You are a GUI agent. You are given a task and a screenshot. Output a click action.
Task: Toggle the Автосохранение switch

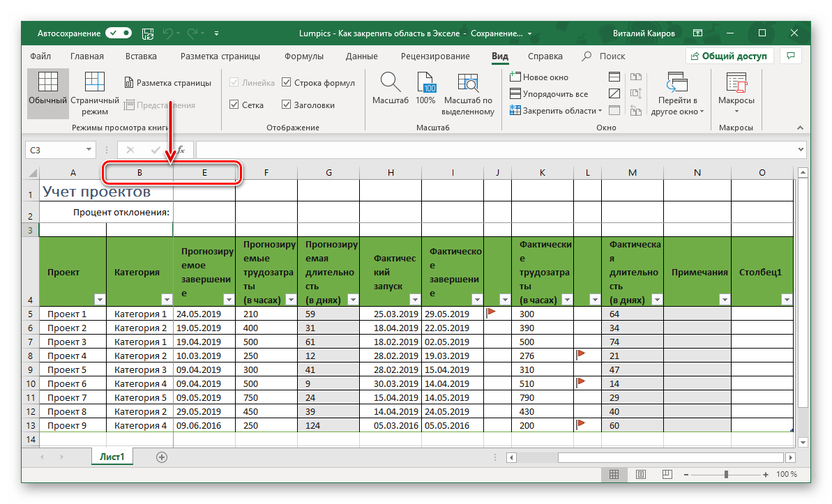[x=119, y=33]
